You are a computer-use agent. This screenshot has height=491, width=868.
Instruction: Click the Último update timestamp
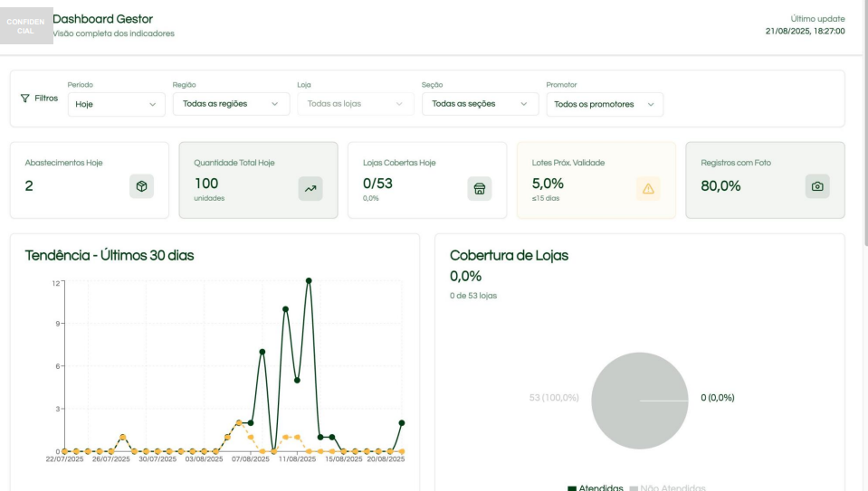pos(805,31)
